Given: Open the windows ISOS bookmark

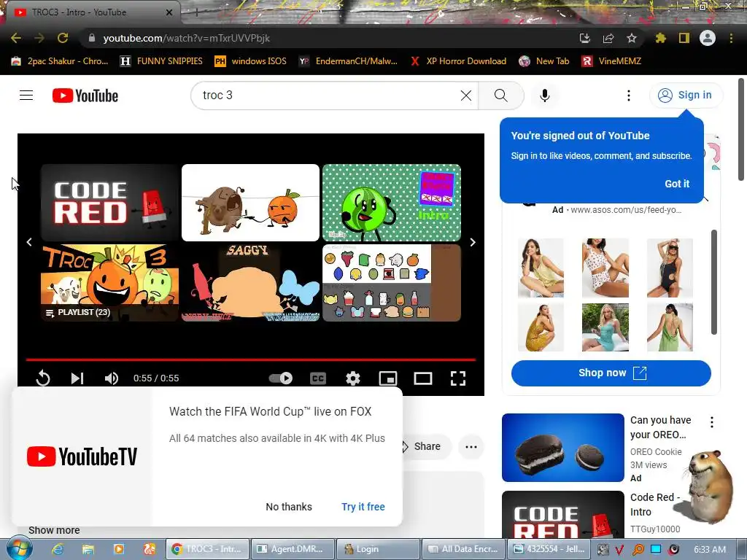Looking at the screenshot, I should point(251,61).
